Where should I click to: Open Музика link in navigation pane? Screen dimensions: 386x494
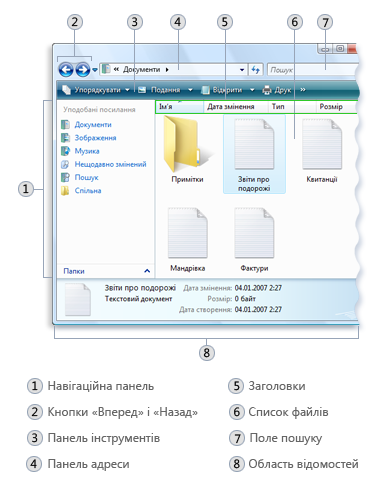pos(87,151)
